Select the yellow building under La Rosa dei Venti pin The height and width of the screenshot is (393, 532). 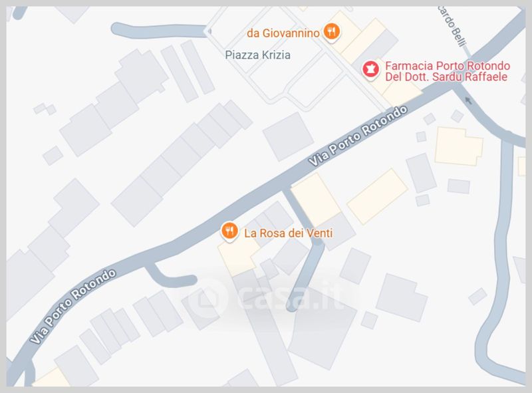[237, 257]
